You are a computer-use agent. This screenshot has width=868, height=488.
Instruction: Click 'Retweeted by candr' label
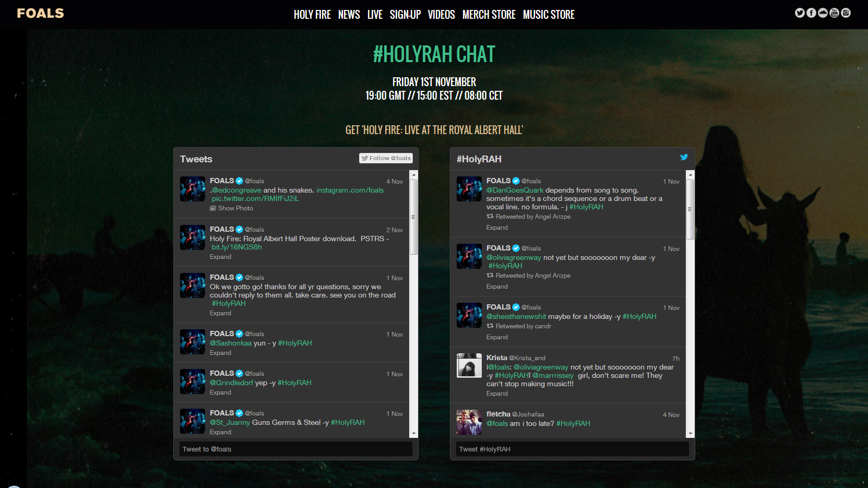(523, 326)
